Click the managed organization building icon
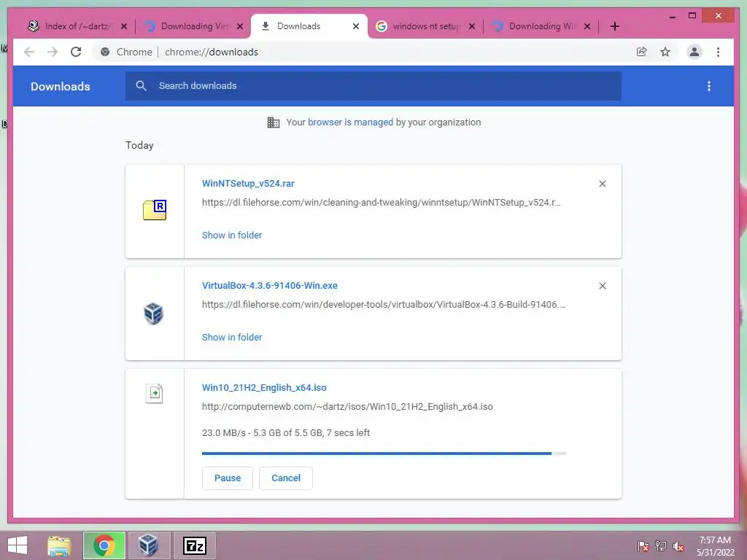This screenshot has height=560, width=747. tap(273, 122)
